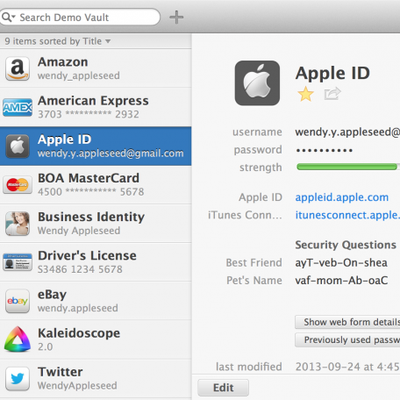400x400 pixels.
Task: Open the search magnifier options dropdown
Action: 8,17
